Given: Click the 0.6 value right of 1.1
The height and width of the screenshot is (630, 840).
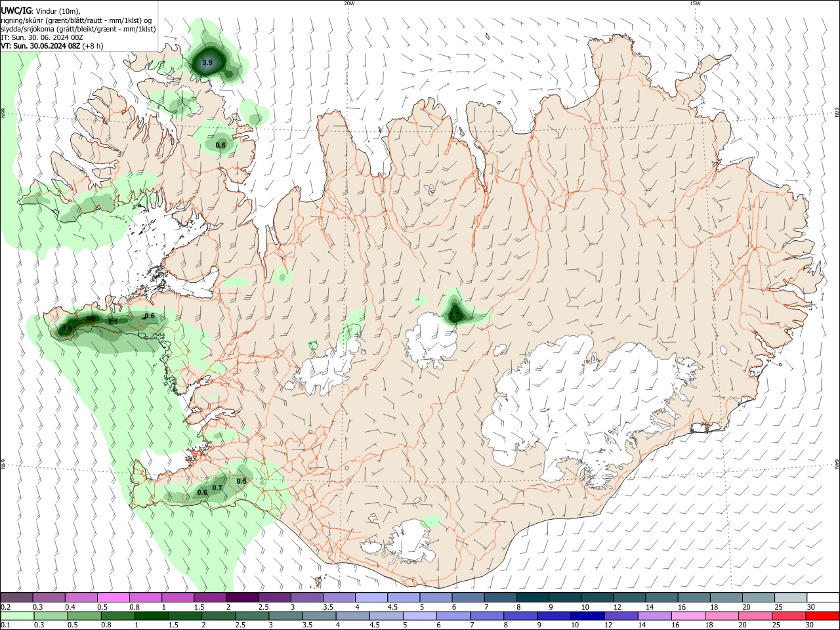Looking at the screenshot, I should pos(150,316).
